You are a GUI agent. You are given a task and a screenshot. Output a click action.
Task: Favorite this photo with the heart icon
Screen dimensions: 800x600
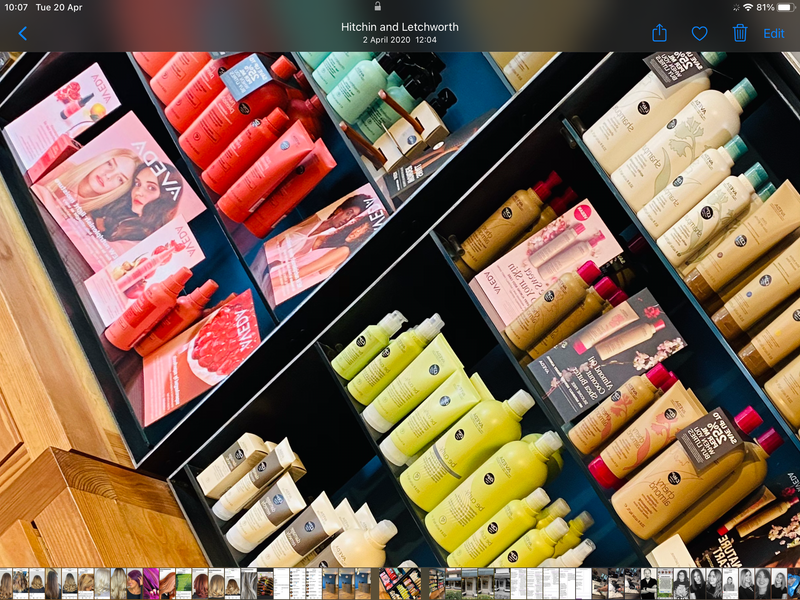(x=699, y=33)
